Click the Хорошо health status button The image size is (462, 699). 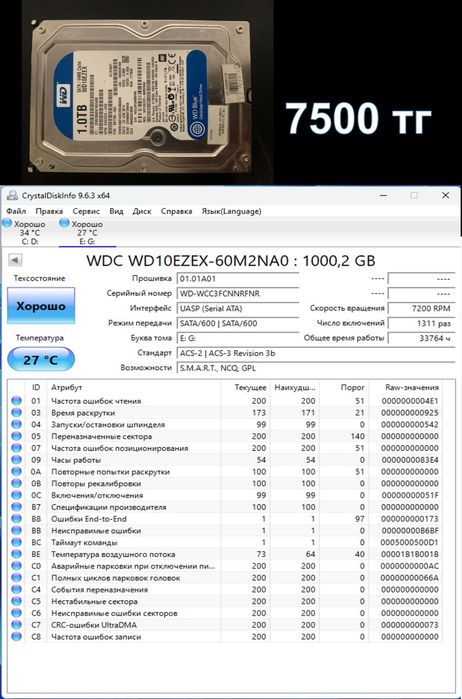coord(41,306)
